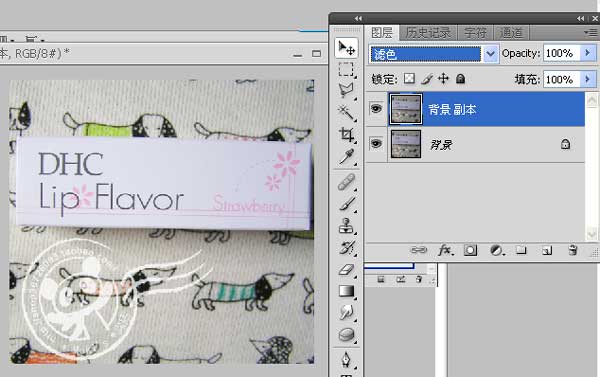This screenshot has height=377, width=600.
Task: Activate the Crop tool
Action: (x=346, y=134)
